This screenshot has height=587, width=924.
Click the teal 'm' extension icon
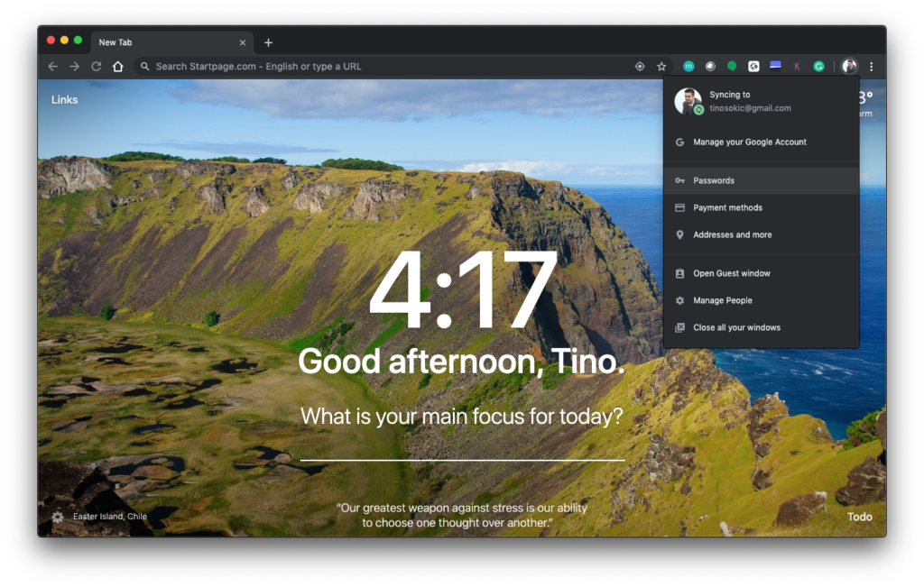pos(688,67)
